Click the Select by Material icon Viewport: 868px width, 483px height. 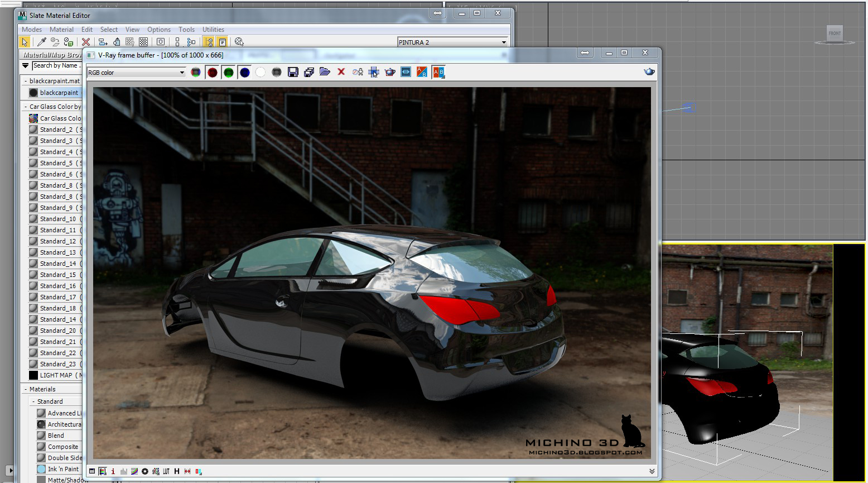pos(239,42)
